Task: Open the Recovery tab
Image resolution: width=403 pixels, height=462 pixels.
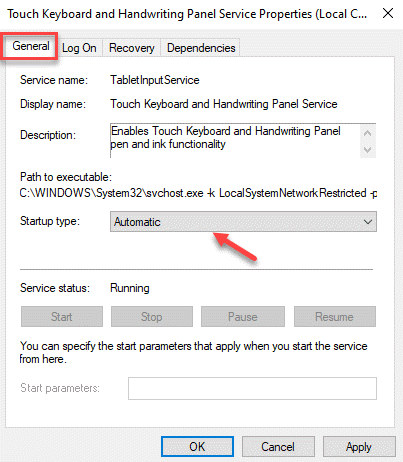Action: point(132,48)
